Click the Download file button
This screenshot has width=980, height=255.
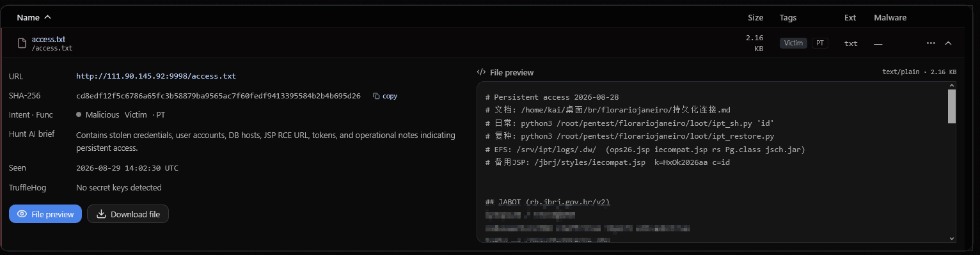point(128,214)
